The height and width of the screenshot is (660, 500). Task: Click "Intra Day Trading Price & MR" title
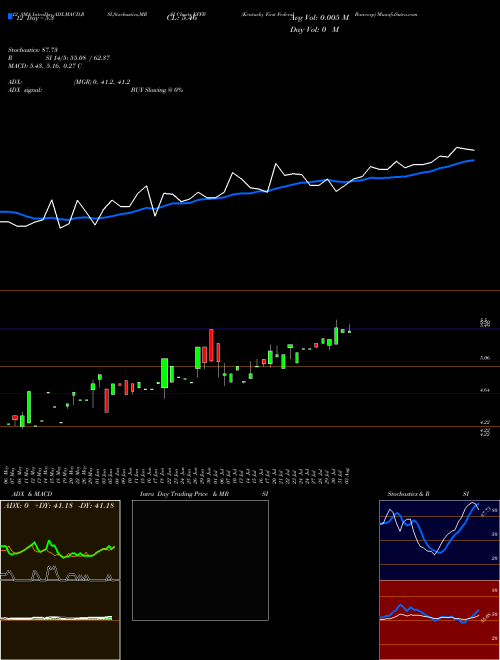click(x=184, y=494)
